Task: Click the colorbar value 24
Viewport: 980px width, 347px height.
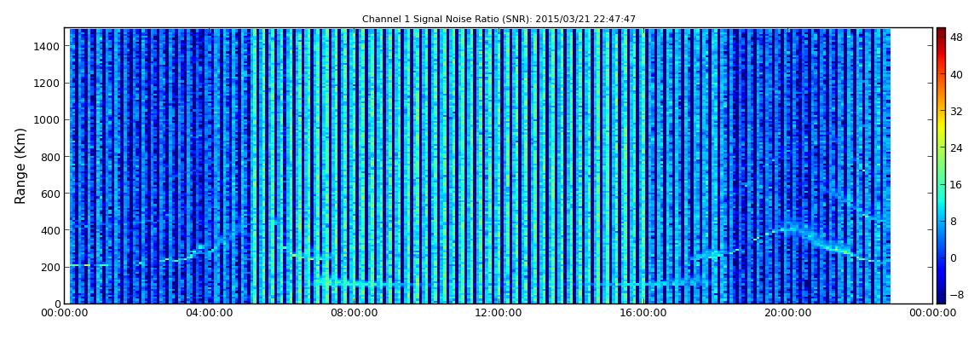Action: coord(956,148)
